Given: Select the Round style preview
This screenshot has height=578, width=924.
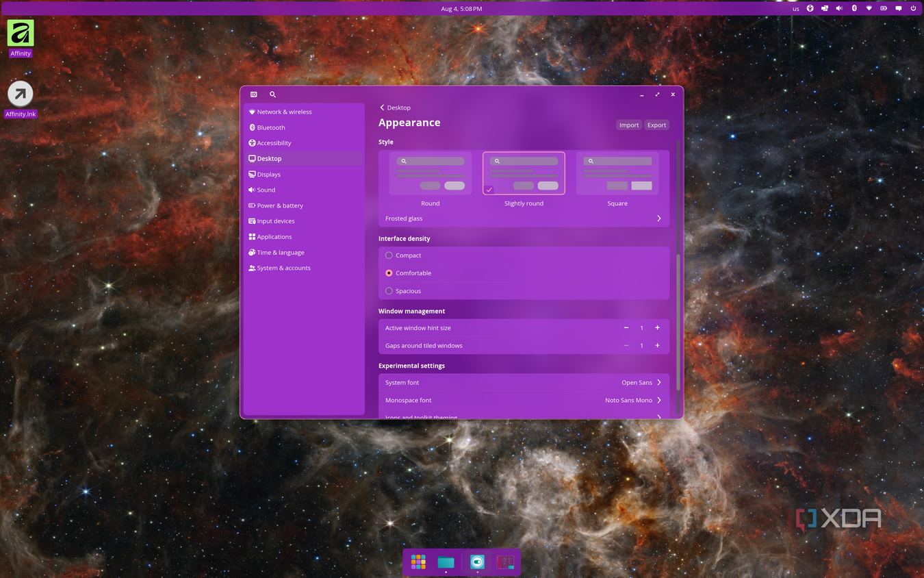Looking at the screenshot, I should [431, 173].
